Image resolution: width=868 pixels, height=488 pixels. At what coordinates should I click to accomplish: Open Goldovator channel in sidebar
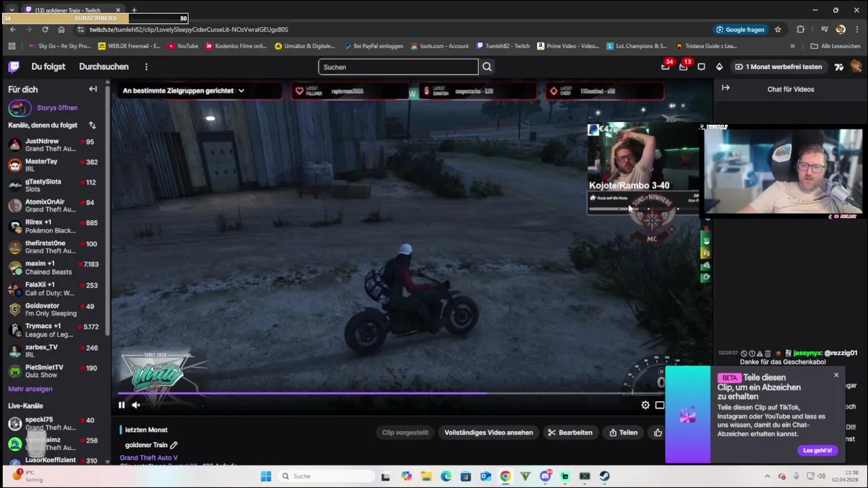[53, 310]
